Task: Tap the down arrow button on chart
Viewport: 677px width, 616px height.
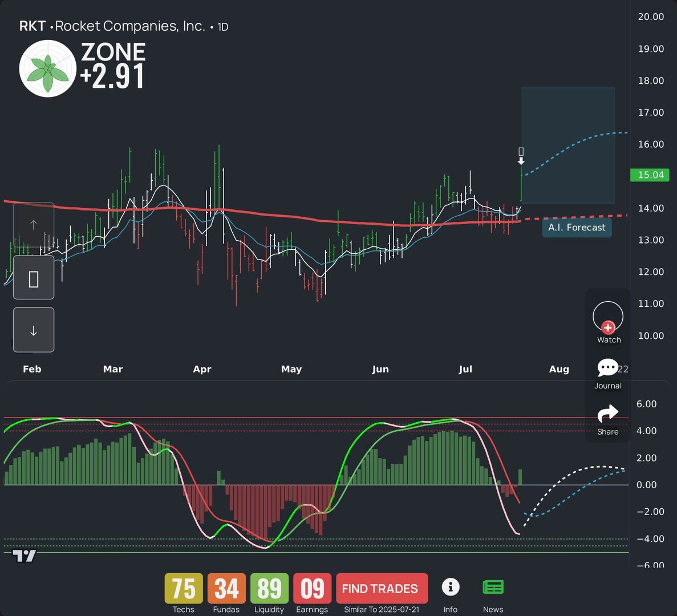Action: point(34,330)
